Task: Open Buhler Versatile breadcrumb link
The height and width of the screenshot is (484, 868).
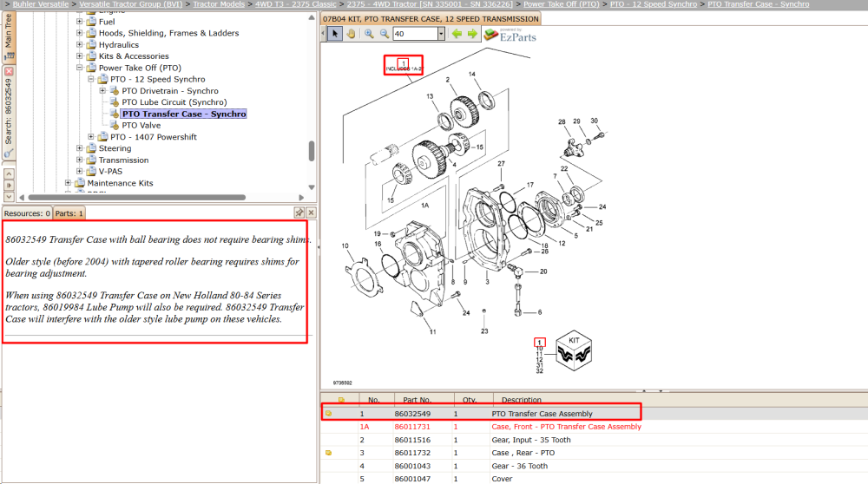Action: [41, 3]
